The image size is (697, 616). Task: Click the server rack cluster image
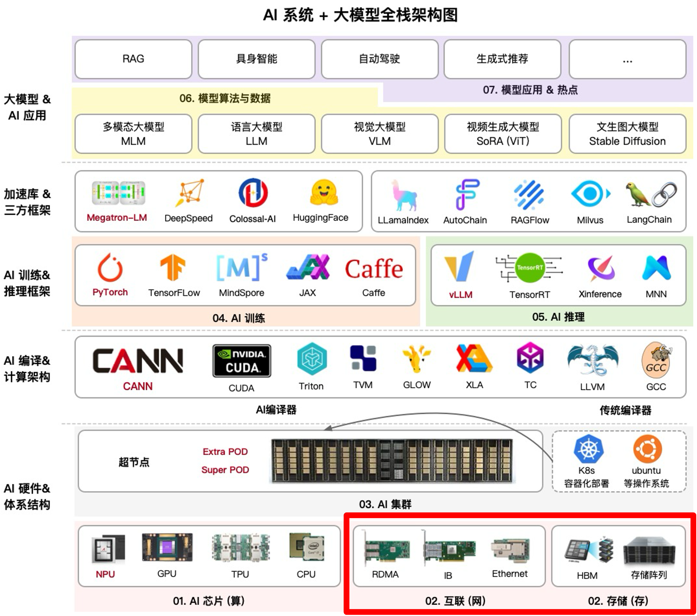point(392,461)
